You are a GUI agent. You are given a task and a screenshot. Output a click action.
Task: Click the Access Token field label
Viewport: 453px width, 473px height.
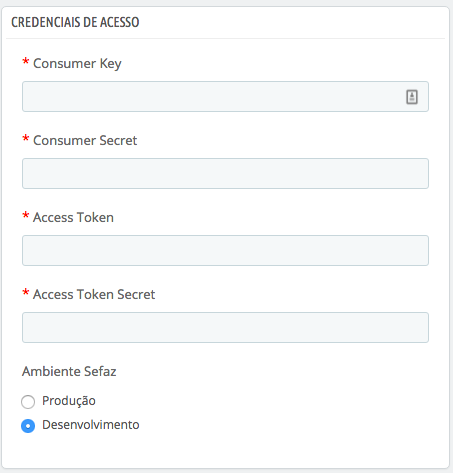tap(73, 217)
